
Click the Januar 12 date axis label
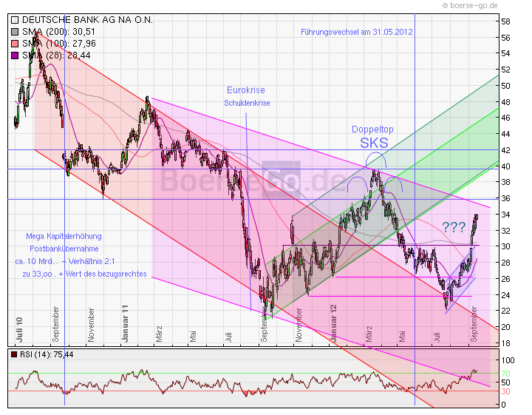click(x=334, y=323)
